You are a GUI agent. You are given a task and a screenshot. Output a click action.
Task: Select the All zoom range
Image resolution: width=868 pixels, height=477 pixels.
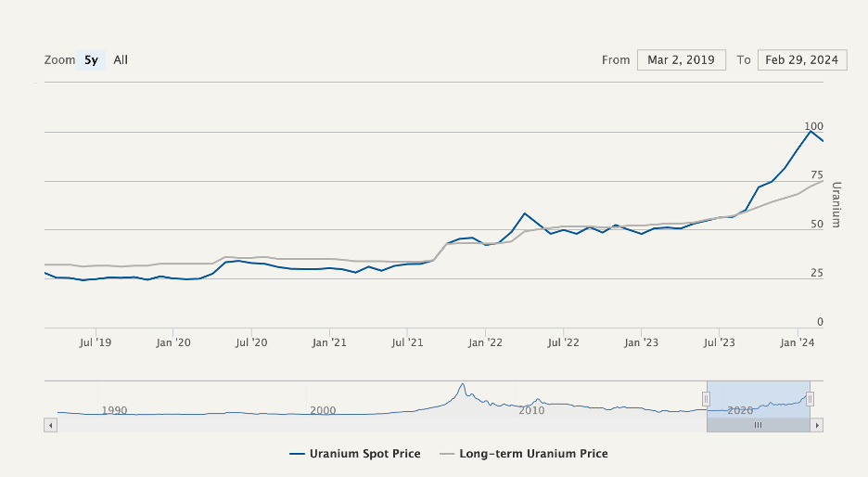coord(121,60)
